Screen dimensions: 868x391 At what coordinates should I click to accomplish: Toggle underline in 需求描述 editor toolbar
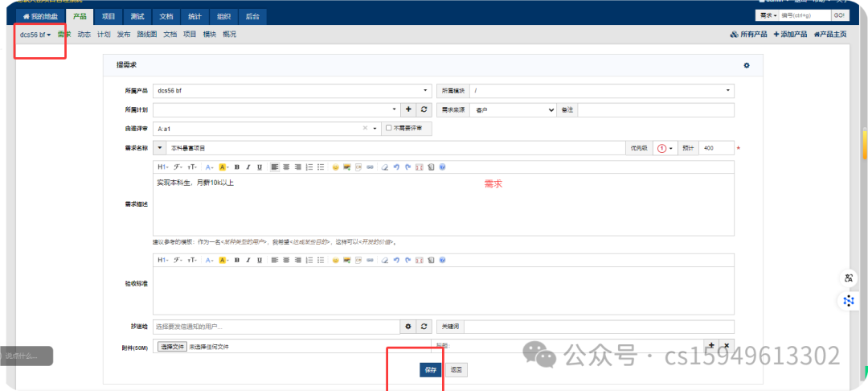coord(260,167)
